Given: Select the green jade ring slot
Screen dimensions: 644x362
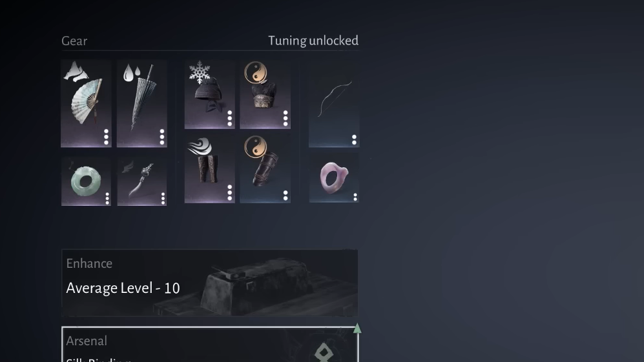Looking at the screenshot, I should [86, 181].
